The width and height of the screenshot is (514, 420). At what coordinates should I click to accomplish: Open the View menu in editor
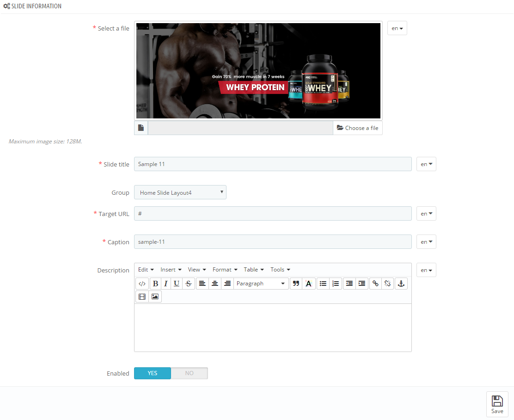click(x=197, y=270)
